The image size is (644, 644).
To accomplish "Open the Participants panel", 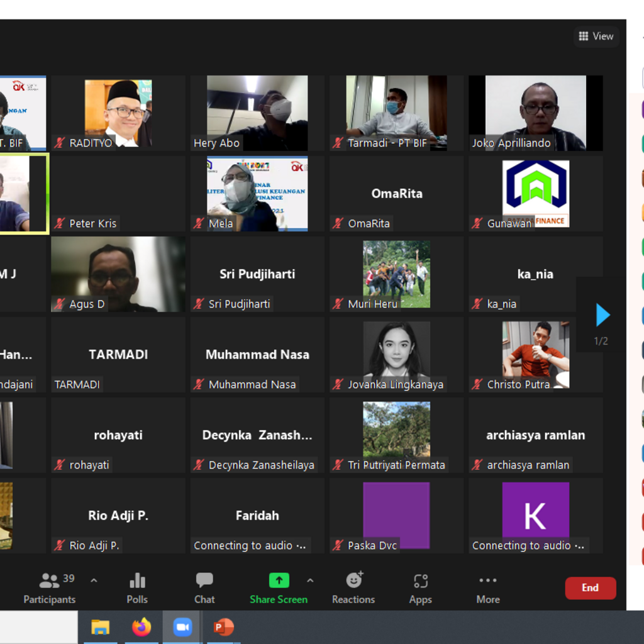I will pos(49,588).
